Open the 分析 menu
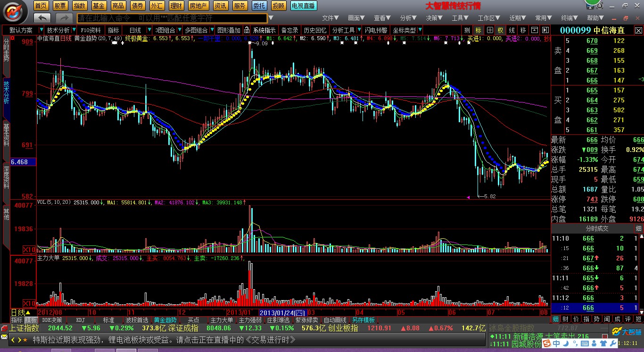644x352 pixels. coord(409,18)
